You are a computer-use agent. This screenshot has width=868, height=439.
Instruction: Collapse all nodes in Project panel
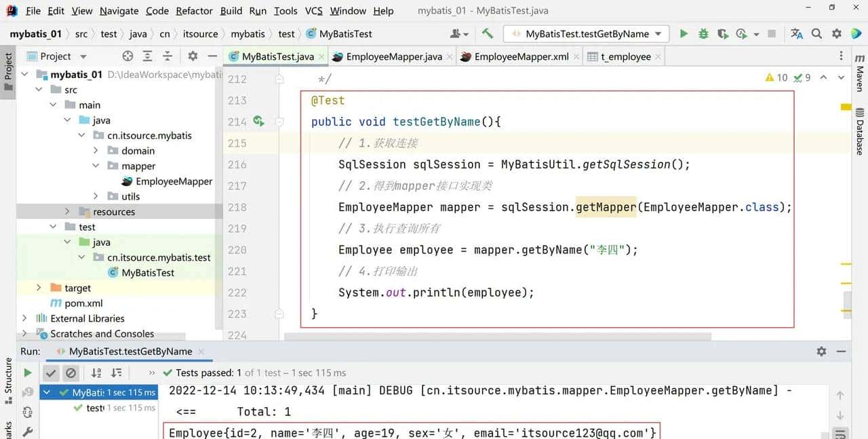pos(167,56)
